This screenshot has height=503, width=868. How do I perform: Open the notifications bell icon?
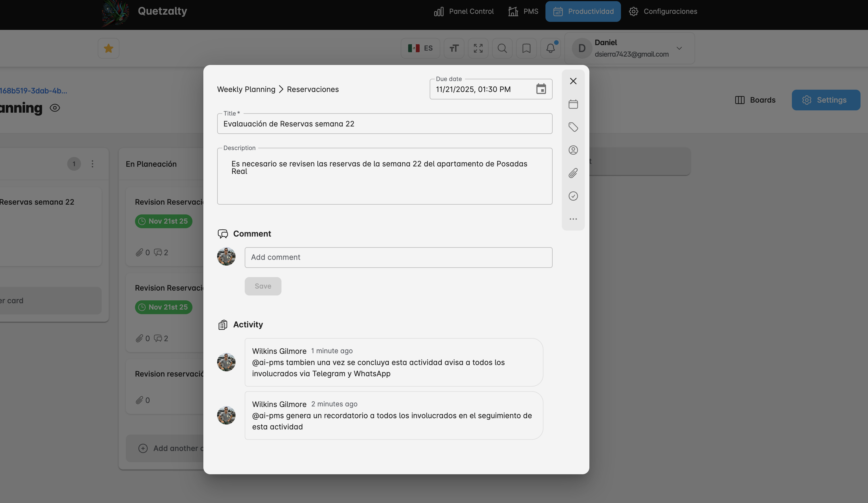click(550, 48)
